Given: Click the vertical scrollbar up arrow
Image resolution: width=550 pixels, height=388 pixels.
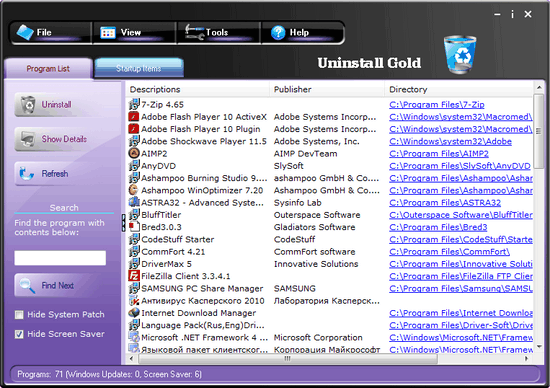Looking at the screenshot, I should tap(539, 87).
